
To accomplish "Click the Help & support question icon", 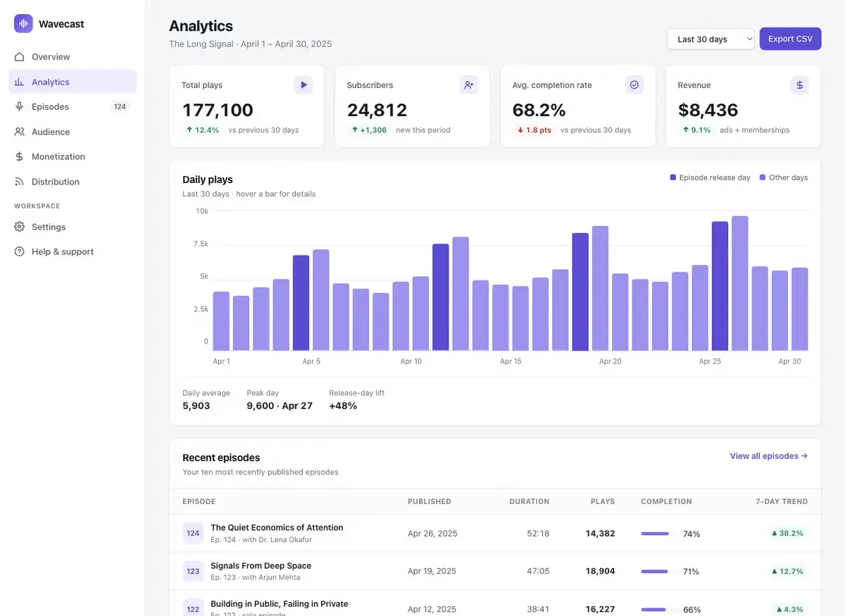I will 20,251.
